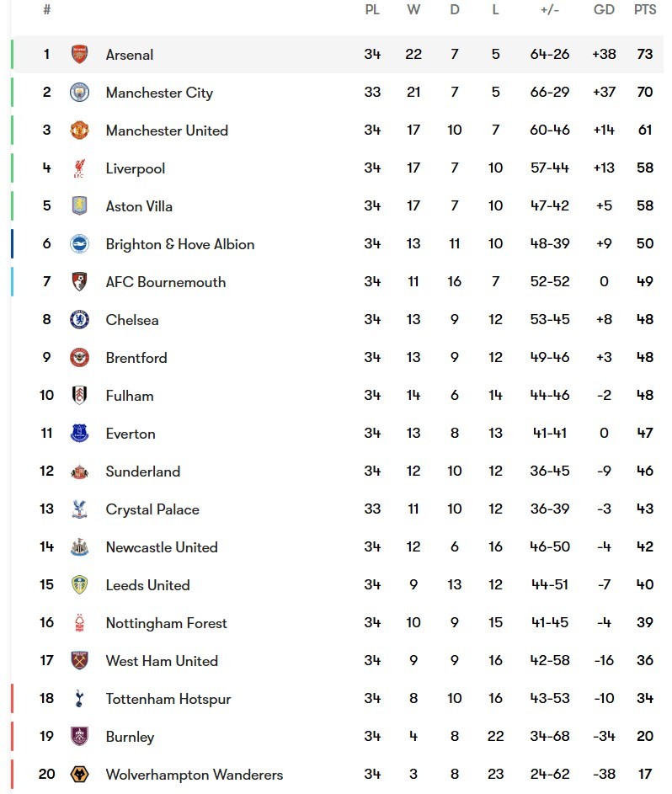Sort by the PL column header
This screenshot has height=794, width=672.
[372, 10]
